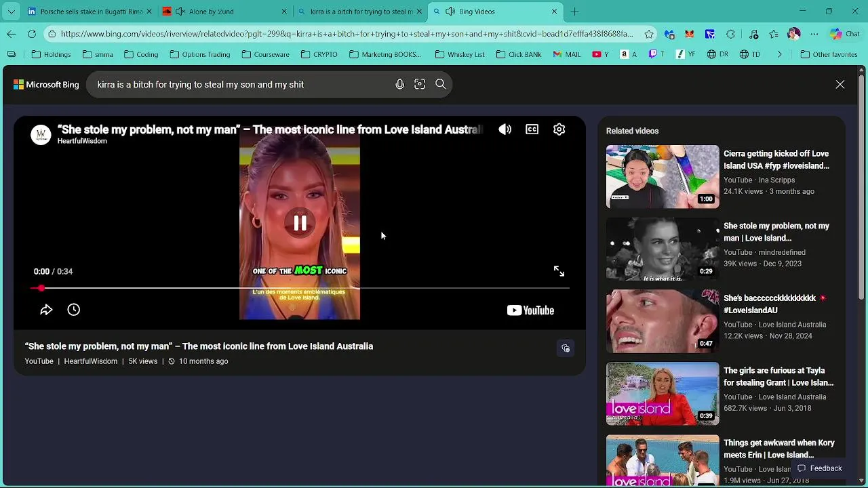868x488 pixels.
Task: Close the Bing video viewer with X
Action: pos(840,85)
